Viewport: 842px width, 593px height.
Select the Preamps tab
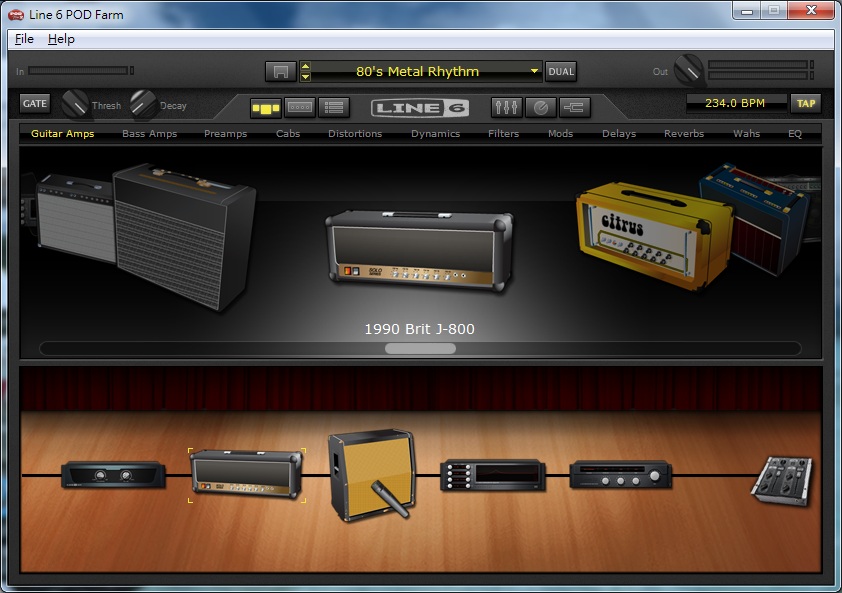[226, 134]
